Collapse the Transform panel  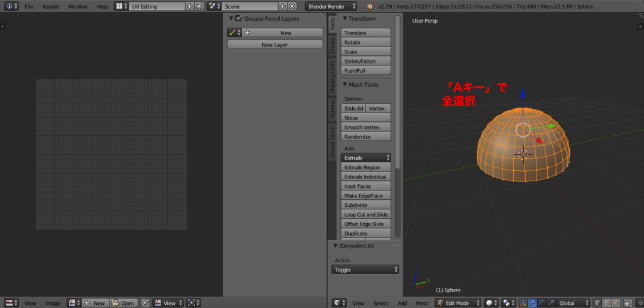(x=345, y=18)
